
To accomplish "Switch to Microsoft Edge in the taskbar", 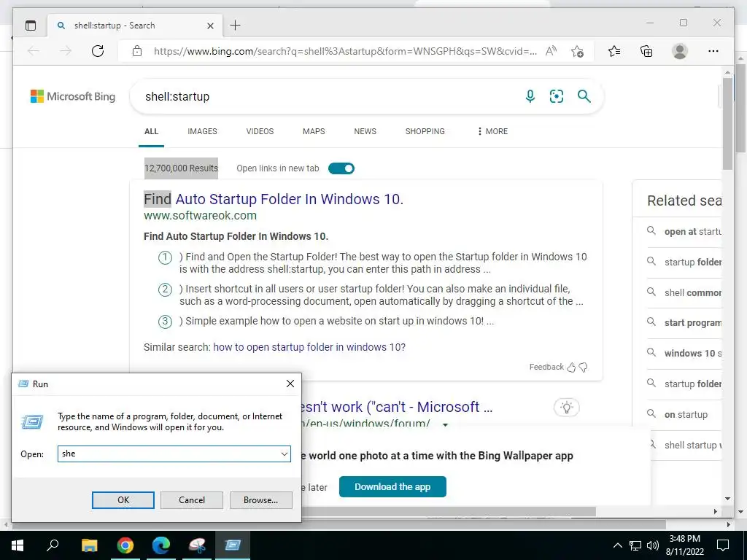I will tap(161, 545).
